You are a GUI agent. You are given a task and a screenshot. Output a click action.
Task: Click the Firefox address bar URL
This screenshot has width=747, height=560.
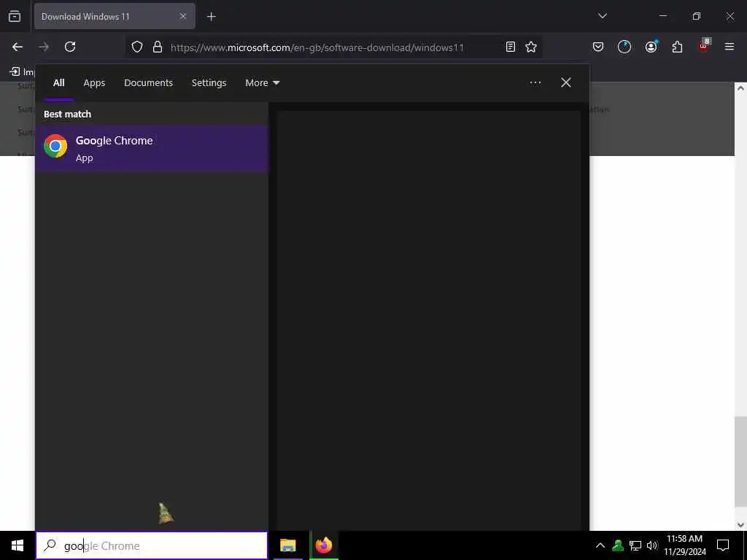click(x=317, y=47)
